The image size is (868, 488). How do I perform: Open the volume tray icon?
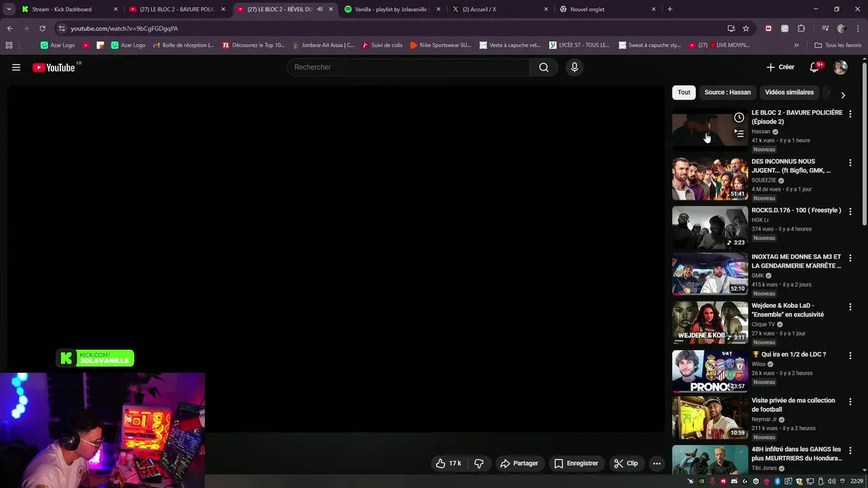pos(831,481)
